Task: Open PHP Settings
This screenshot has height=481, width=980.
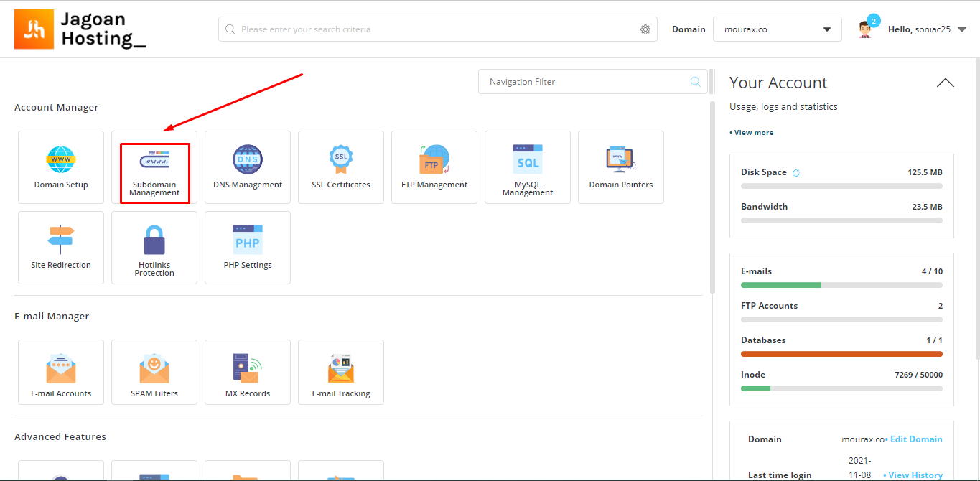Action: tap(248, 248)
